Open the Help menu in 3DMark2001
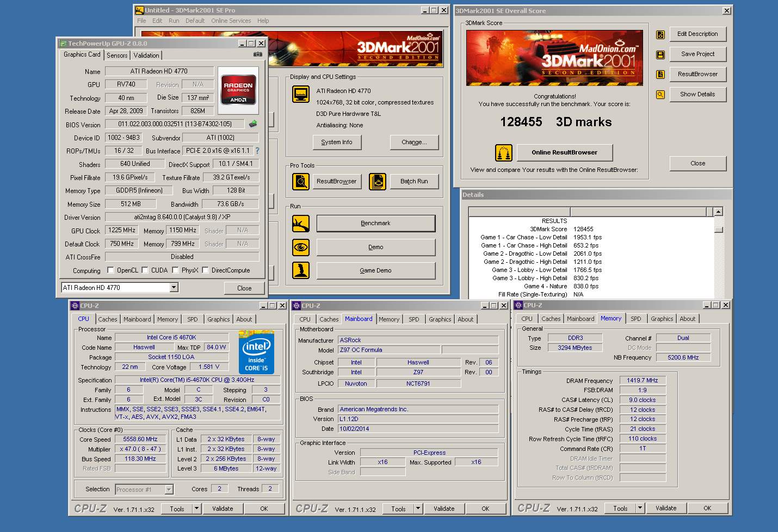Image resolution: width=778 pixels, height=532 pixels. point(263,21)
